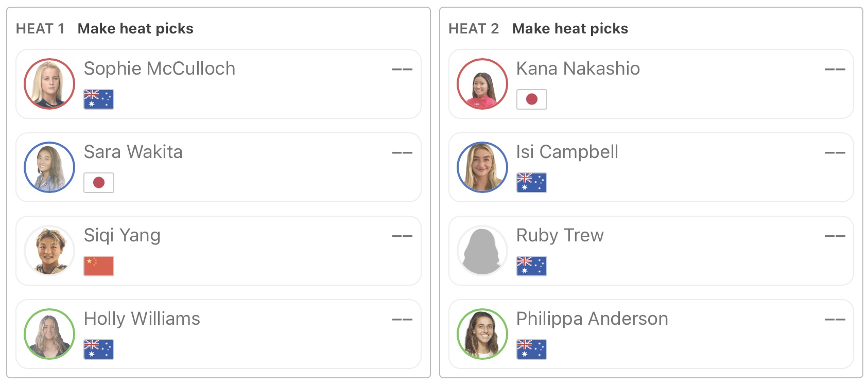The width and height of the screenshot is (868, 385).
Task: Click Siqi Yang's China flag icon
Action: 99,266
